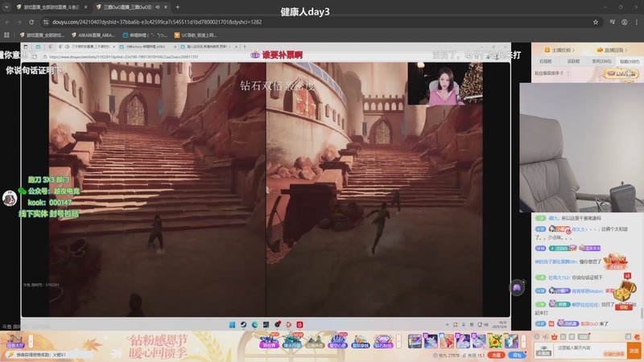Screen dimensions: 644x362
Task: Click the diamond fan badge banner
Action: (x=621, y=74)
